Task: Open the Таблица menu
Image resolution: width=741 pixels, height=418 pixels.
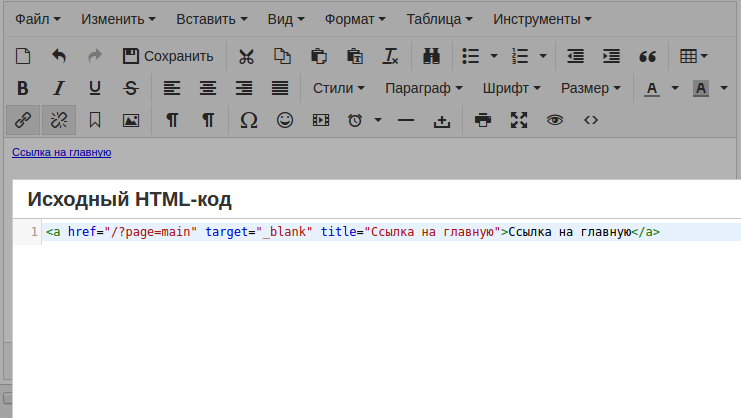Action: tap(439, 19)
